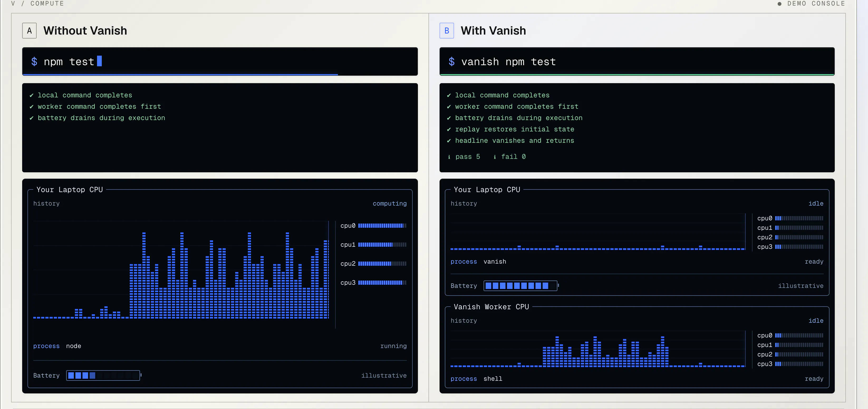
Task: Click 'Your Laptop CPU' title in Without Vanish
Action: pyautogui.click(x=69, y=190)
